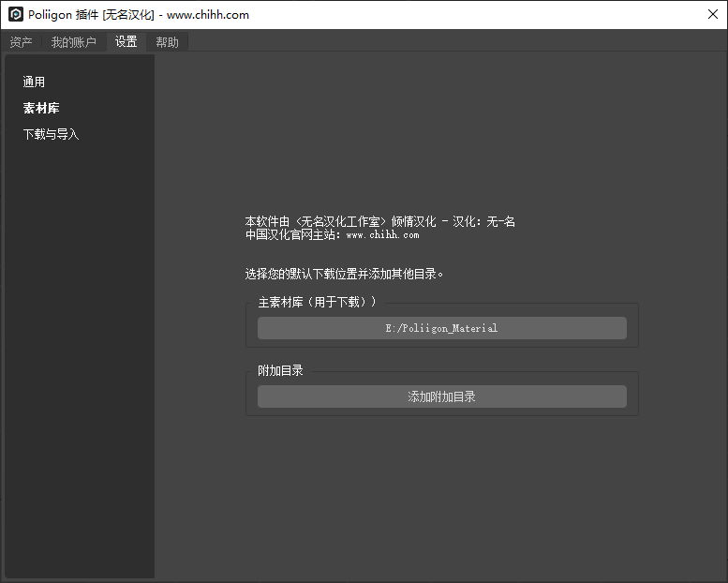Screen dimensions: 728x583
Task: Click the www.chihh.com website text
Action: 382,235
